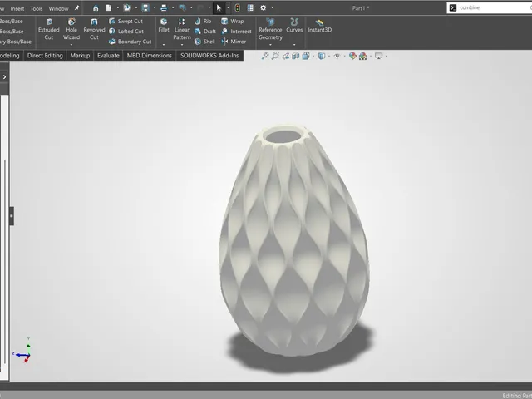Open the Hole Wizard tool
Image resolution: width=532 pixels, height=399 pixels.
click(x=71, y=30)
